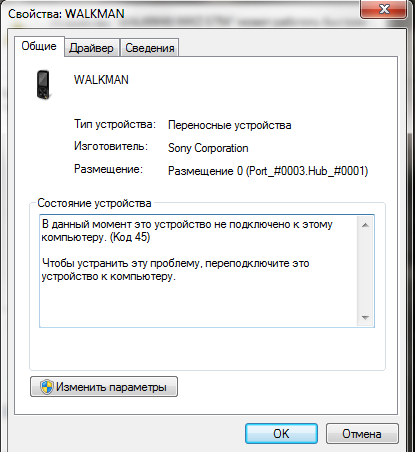Screen dimensions: 415x452
Task: Confirm with the OK button
Action: click(281, 434)
